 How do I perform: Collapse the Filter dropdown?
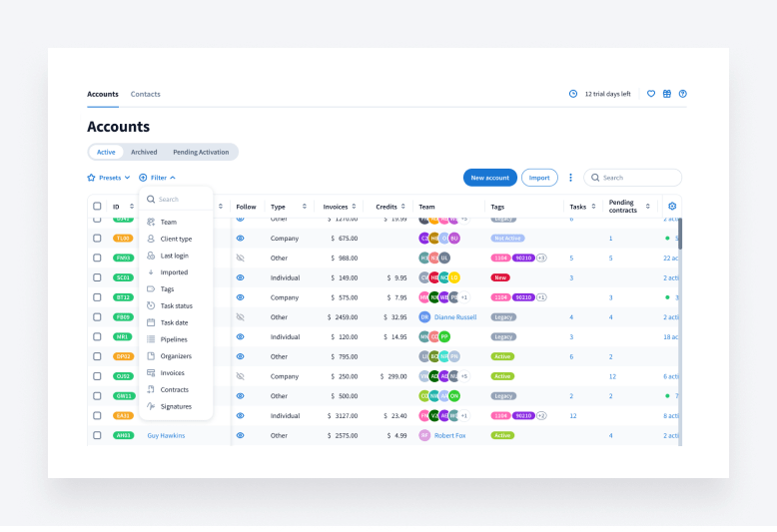click(x=158, y=178)
